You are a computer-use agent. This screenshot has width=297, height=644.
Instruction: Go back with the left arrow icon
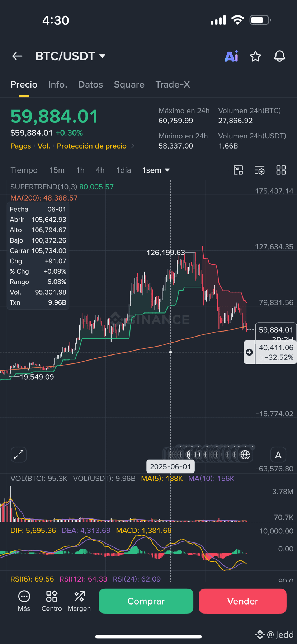[x=17, y=56]
